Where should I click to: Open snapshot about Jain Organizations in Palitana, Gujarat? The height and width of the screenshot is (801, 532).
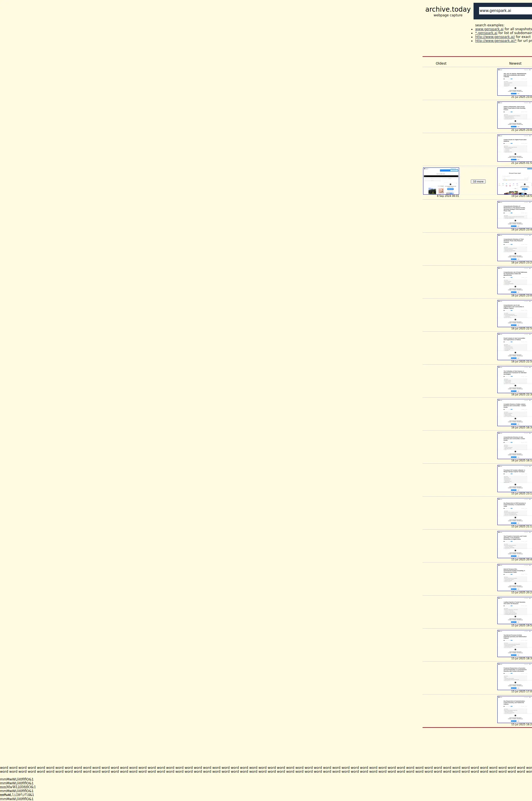[514, 314]
